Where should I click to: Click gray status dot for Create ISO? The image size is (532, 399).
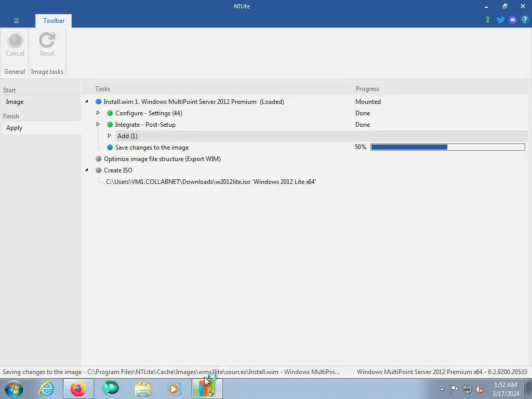(98, 170)
